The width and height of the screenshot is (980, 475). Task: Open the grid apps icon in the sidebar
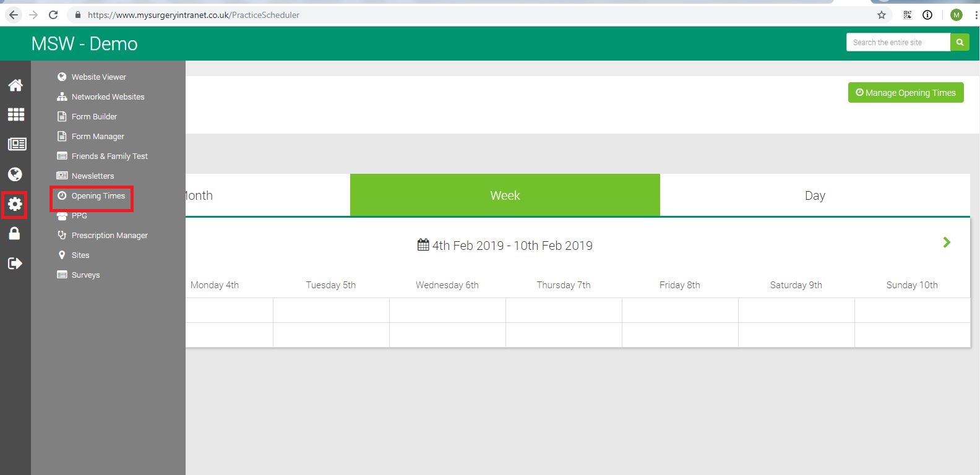coord(15,114)
